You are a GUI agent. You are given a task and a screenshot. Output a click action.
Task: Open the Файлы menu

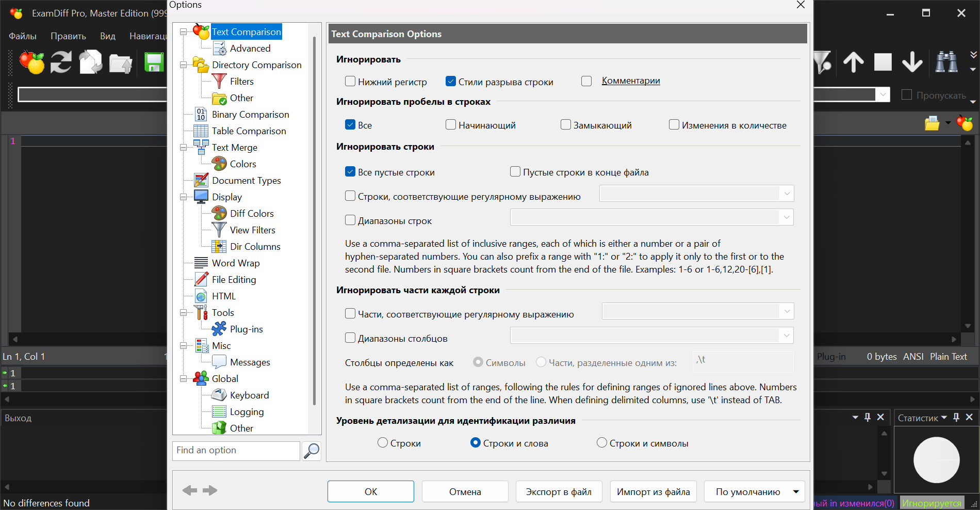click(x=23, y=36)
